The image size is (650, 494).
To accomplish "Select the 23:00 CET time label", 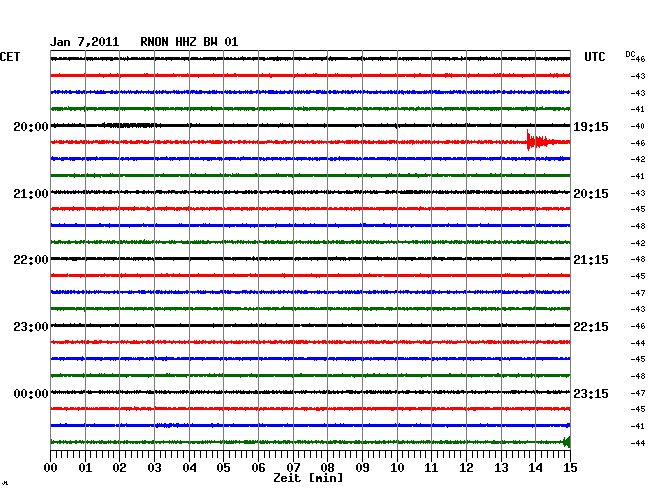I will pos(31,327).
